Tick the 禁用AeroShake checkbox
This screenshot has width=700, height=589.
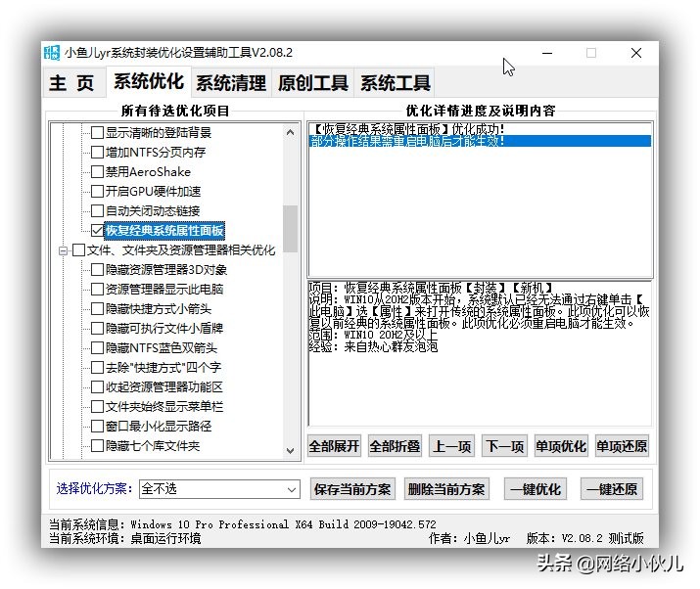(x=97, y=172)
